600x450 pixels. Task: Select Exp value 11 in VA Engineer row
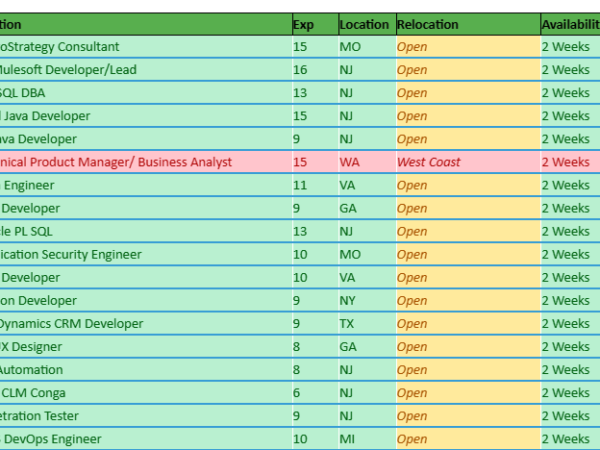pyautogui.click(x=315, y=185)
